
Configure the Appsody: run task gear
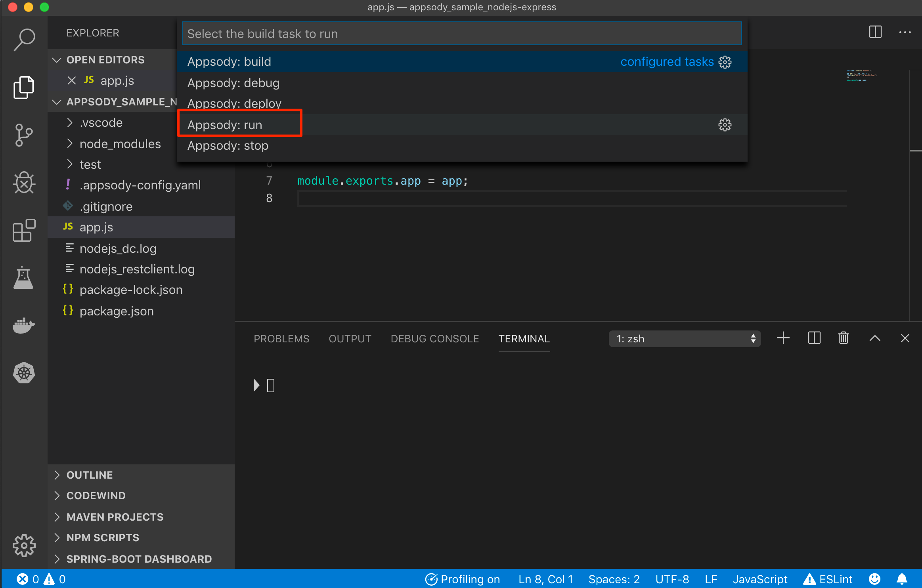(725, 125)
